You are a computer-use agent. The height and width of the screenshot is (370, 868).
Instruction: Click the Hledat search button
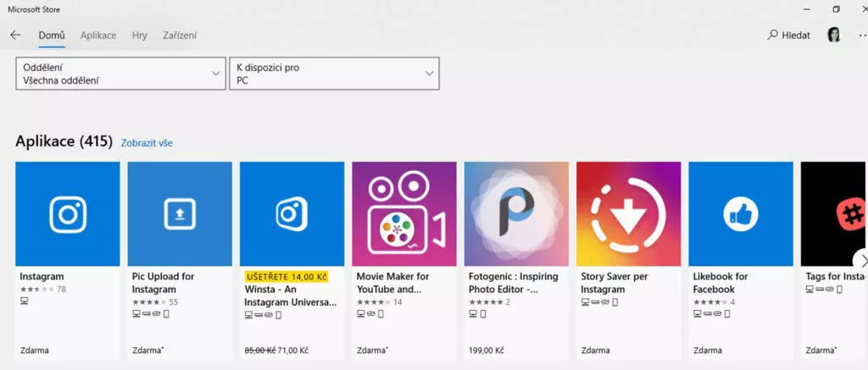click(788, 36)
